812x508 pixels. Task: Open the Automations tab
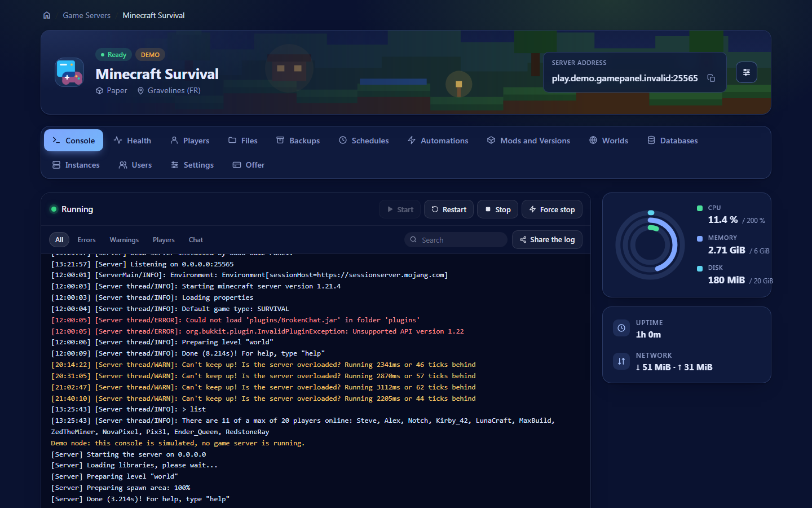point(438,141)
